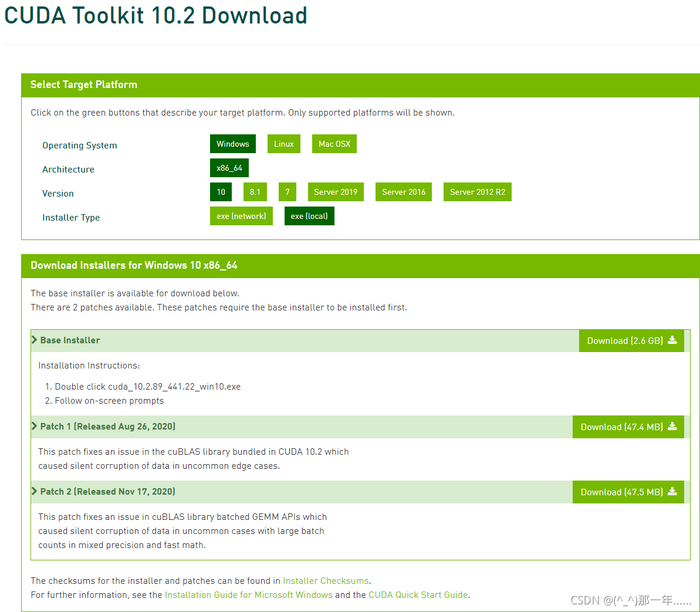The height and width of the screenshot is (612, 700).
Task: Download the 2.6 GB base installer
Action: click(x=631, y=340)
